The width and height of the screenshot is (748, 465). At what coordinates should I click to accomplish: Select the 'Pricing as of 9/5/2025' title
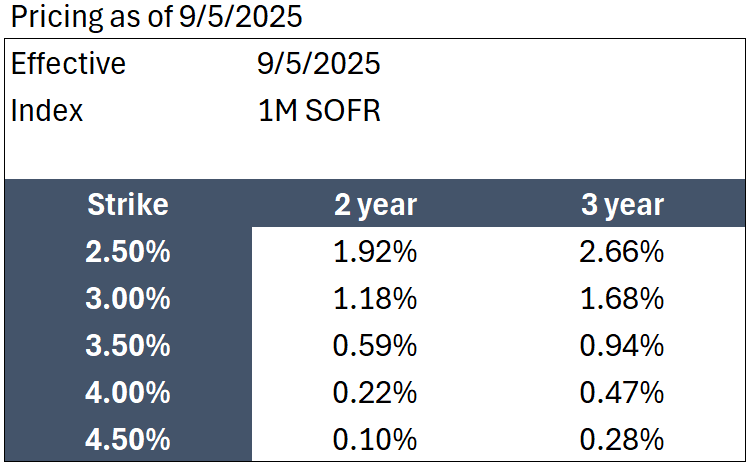(156, 17)
